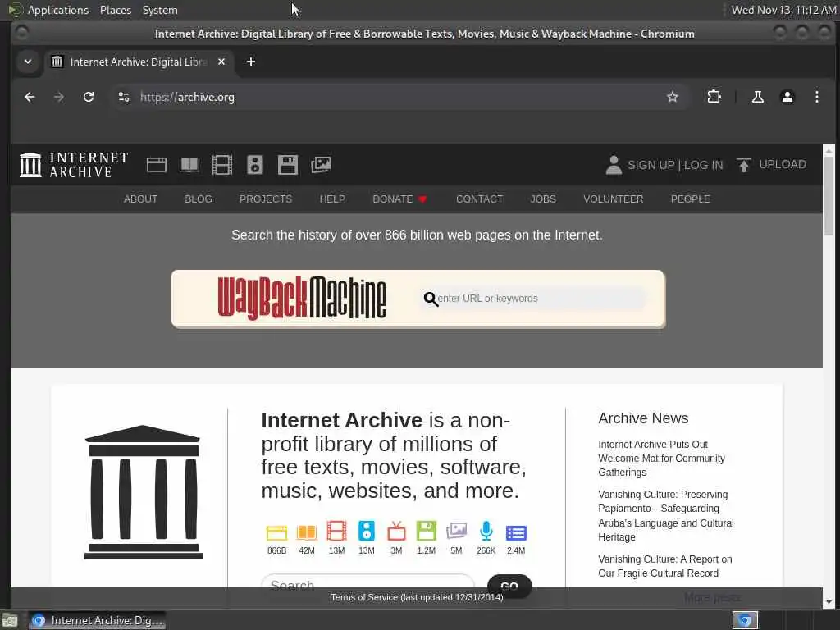
Task: Open the Places system menu
Action: (x=116, y=10)
